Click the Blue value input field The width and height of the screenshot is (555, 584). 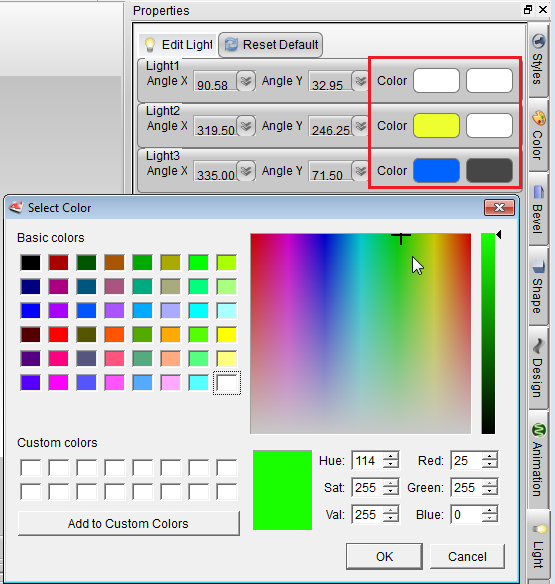466,515
